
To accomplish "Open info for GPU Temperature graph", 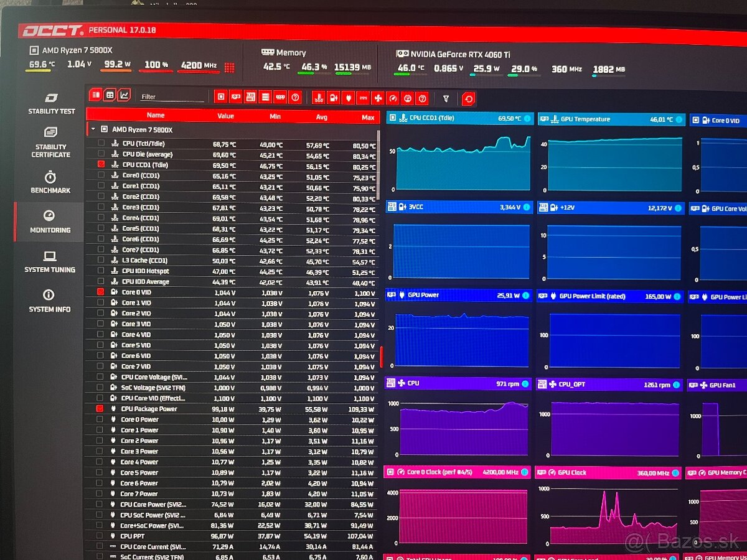I will click(x=679, y=119).
